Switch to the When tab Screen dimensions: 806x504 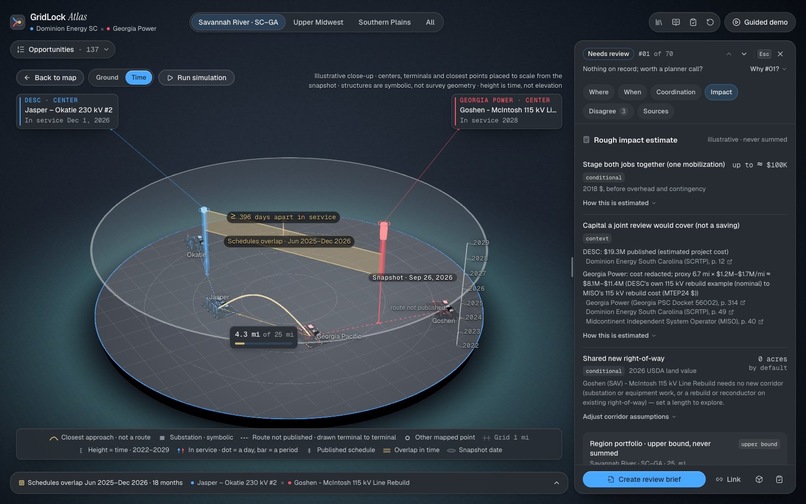click(632, 92)
